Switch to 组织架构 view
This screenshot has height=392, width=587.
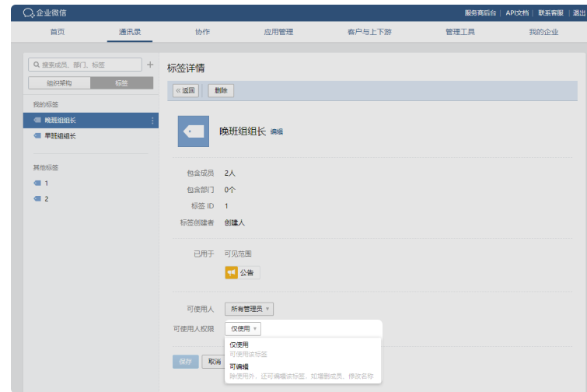tap(59, 83)
